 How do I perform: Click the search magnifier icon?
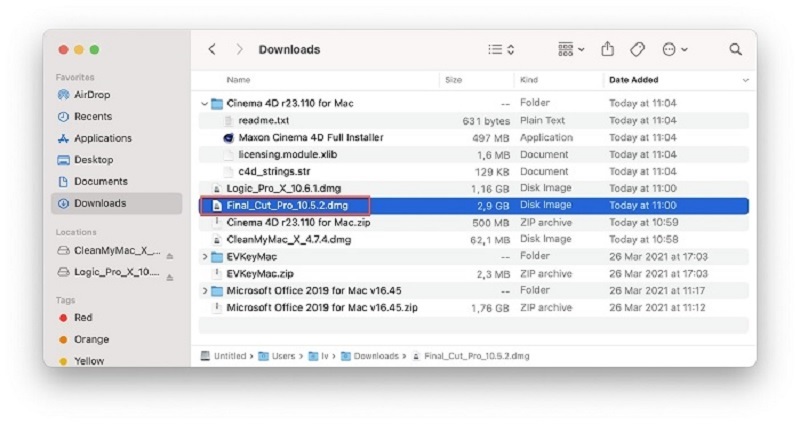point(735,49)
